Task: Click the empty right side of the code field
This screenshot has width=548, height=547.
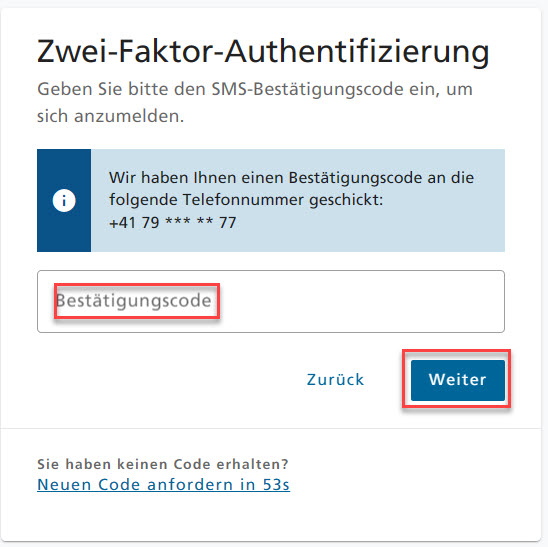Action: pos(362,301)
